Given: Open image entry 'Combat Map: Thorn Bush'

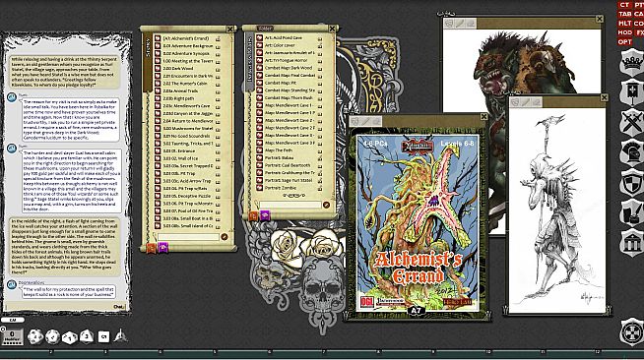Looking at the screenshot, I should pos(289,98).
